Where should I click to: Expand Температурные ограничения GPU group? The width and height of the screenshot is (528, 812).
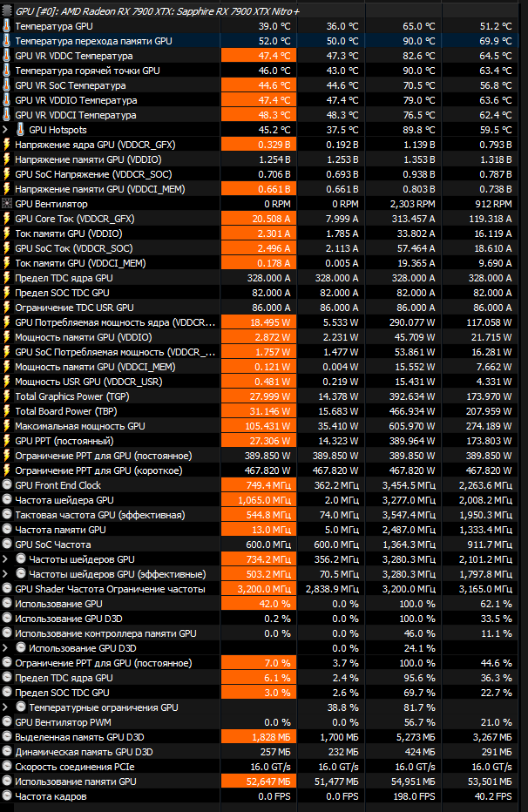coord(5,707)
